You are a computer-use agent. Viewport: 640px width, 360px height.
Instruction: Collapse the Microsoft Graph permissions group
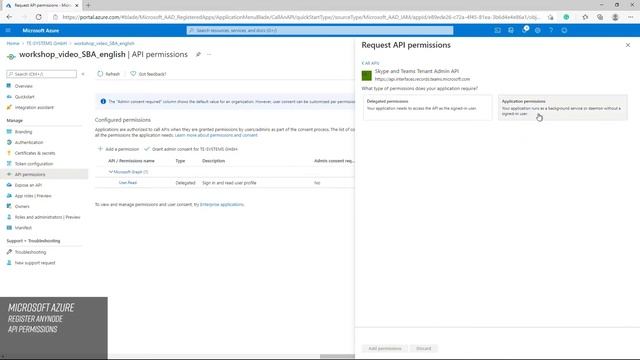pyautogui.click(x=110, y=172)
